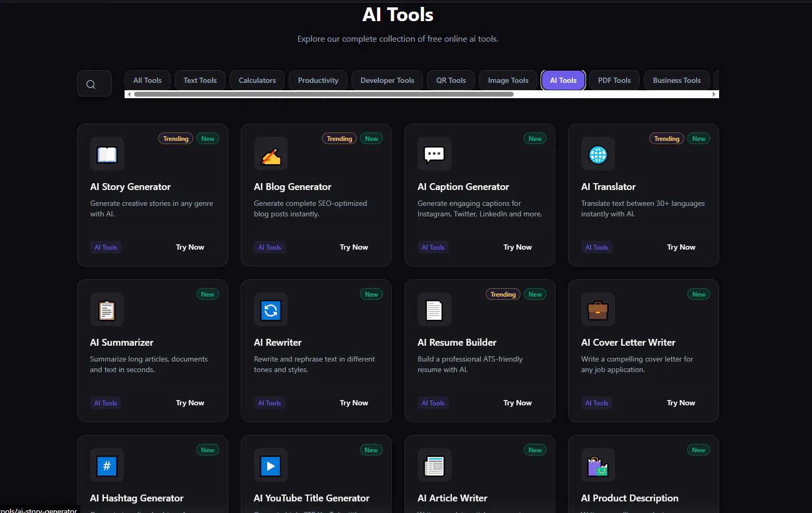Click Try Now on AI Cover Letter Writer
The width and height of the screenshot is (812, 513).
[x=681, y=403]
